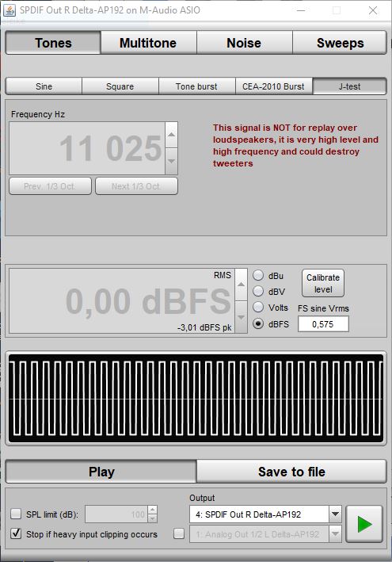Decrease frequency with the down arrow
The height and width of the screenshot is (562, 392).
[x=172, y=161]
